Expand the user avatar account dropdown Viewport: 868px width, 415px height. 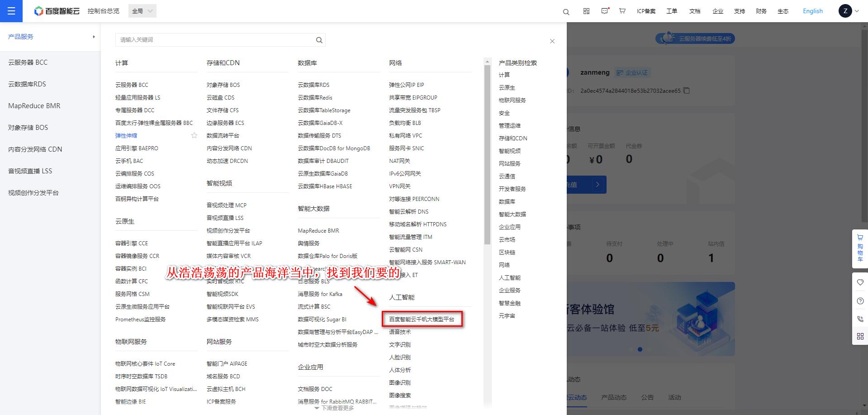click(x=849, y=11)
